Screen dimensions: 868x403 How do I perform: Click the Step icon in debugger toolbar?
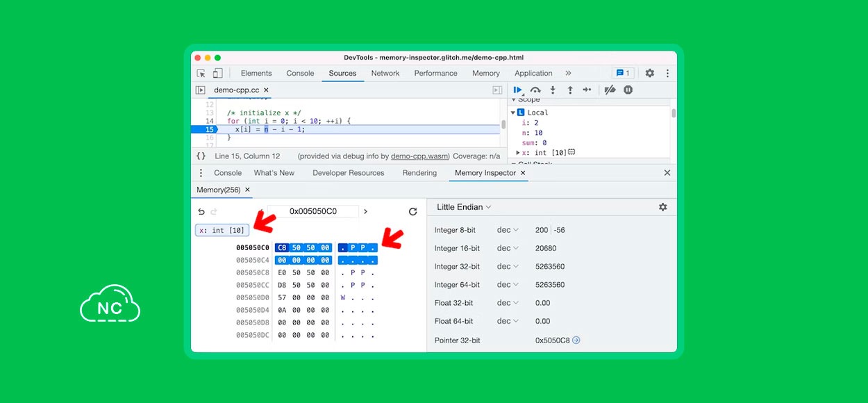pyautogui.click(x=587, y=90)
